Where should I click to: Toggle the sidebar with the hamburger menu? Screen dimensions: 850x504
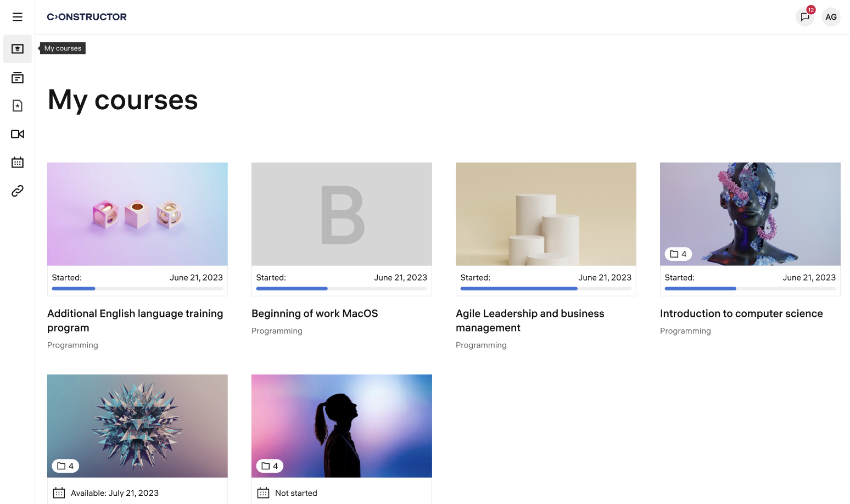click(x=17, y=17)
